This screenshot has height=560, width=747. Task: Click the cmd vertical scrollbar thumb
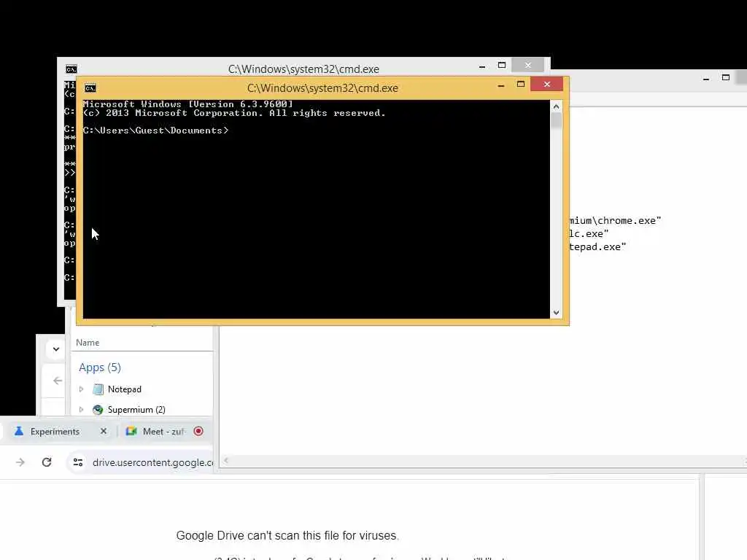pyautogui.click(x=556, y=120)
